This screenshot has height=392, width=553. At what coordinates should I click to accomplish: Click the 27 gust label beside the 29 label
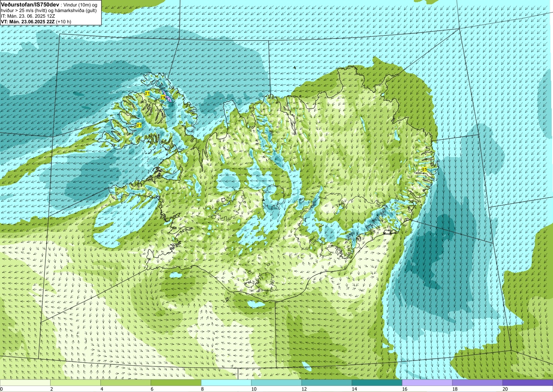[147, 93]
